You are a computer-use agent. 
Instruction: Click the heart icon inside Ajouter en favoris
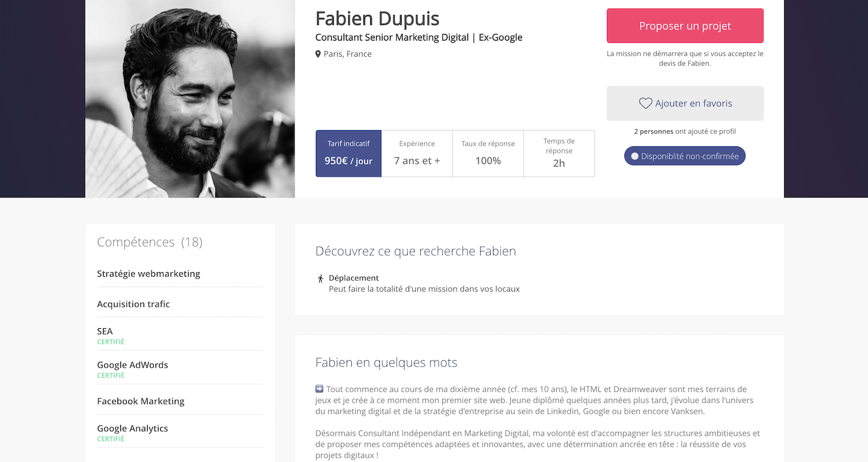coord(646,103)
